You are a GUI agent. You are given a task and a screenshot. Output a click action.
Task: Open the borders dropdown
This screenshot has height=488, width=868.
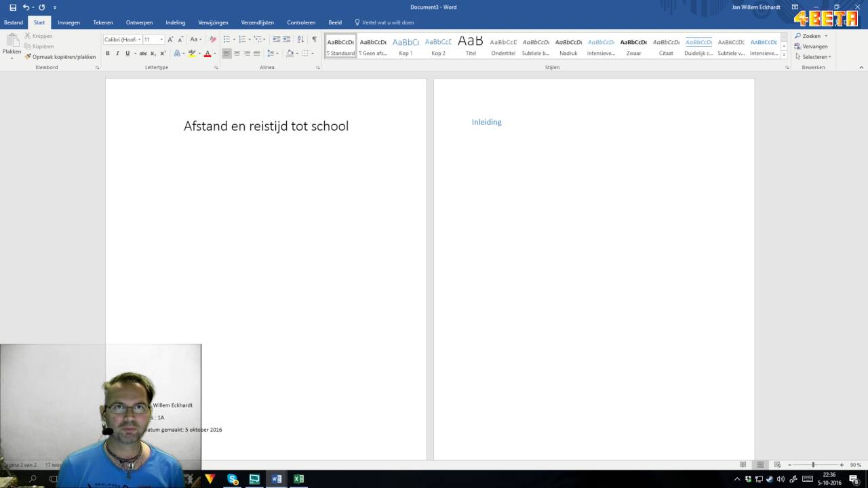[312, 54]
